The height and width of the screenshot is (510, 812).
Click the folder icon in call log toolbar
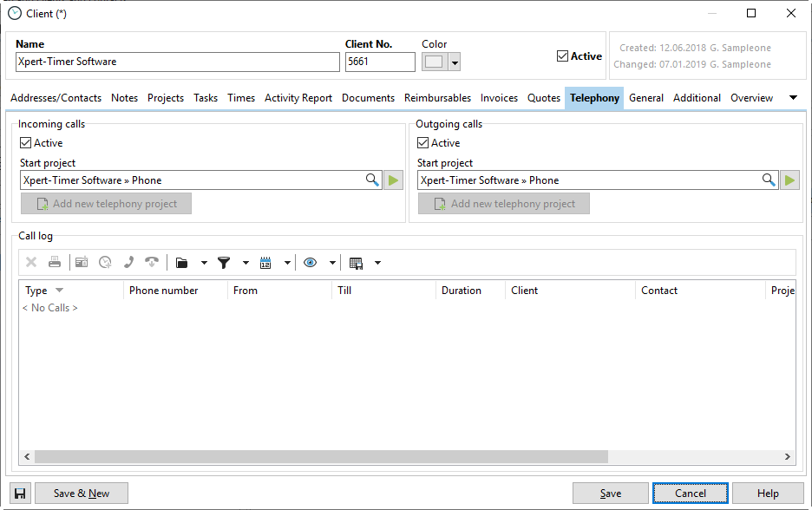click(x=181, y=263)
